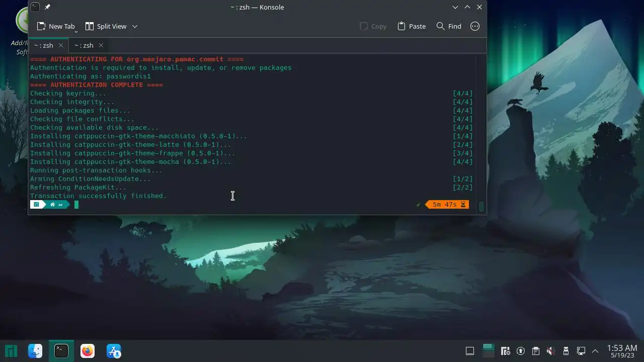Viewport: 644px width, 362px height.
Task: Click 'Arming ConditionNeedsUpdate...' line
Action: 91,179
